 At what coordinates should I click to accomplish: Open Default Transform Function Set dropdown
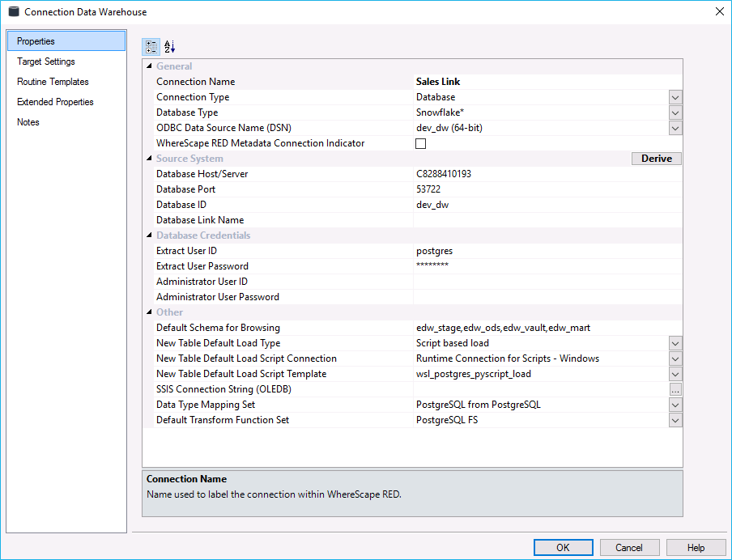pyautogui.click(x=675, y=421)
